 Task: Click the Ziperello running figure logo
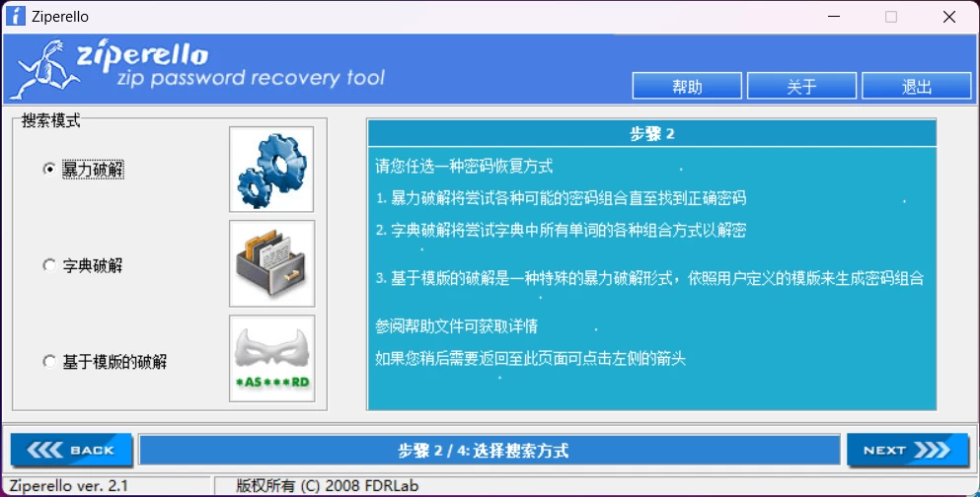point(45,69)
